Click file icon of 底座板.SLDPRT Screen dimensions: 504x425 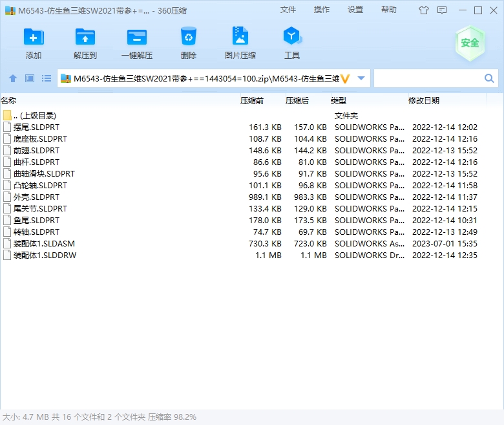point(7,138)
